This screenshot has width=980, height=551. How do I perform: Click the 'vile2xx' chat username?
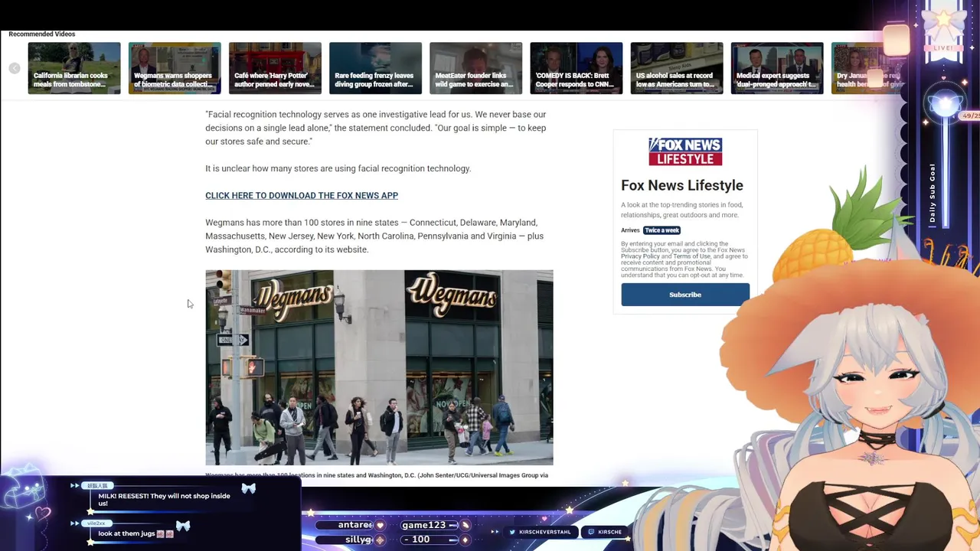point(96,523)
